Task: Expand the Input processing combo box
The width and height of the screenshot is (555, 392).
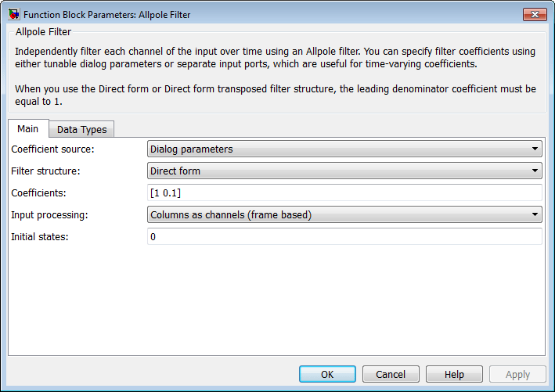Action: [344, 214]
